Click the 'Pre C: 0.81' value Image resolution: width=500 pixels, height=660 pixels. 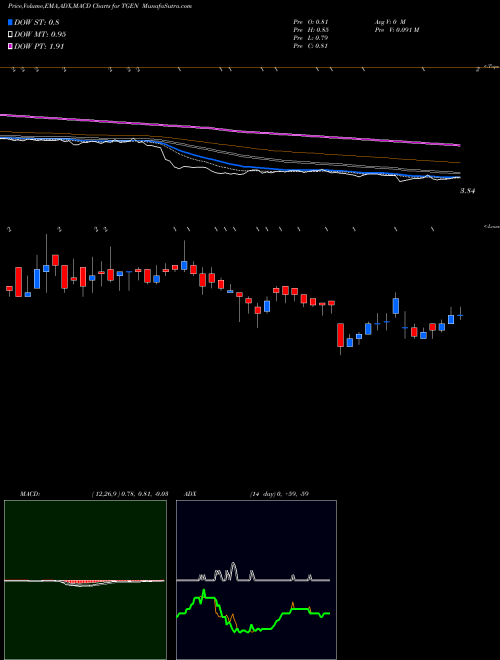311,46
